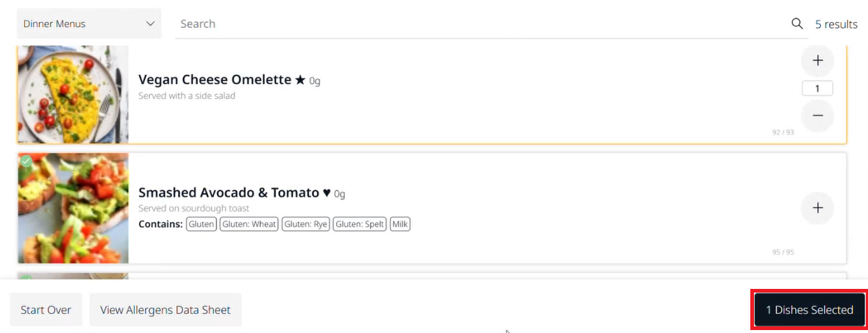Click the Milk allergen tag
The height and width of the screenshot is (333, 868).
pos(400,225)
